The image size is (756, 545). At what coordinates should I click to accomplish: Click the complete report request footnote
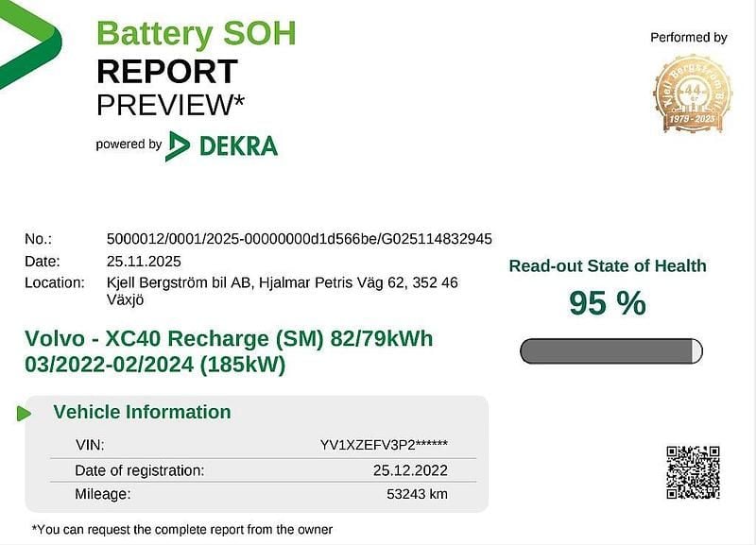[x=182, y=529]
